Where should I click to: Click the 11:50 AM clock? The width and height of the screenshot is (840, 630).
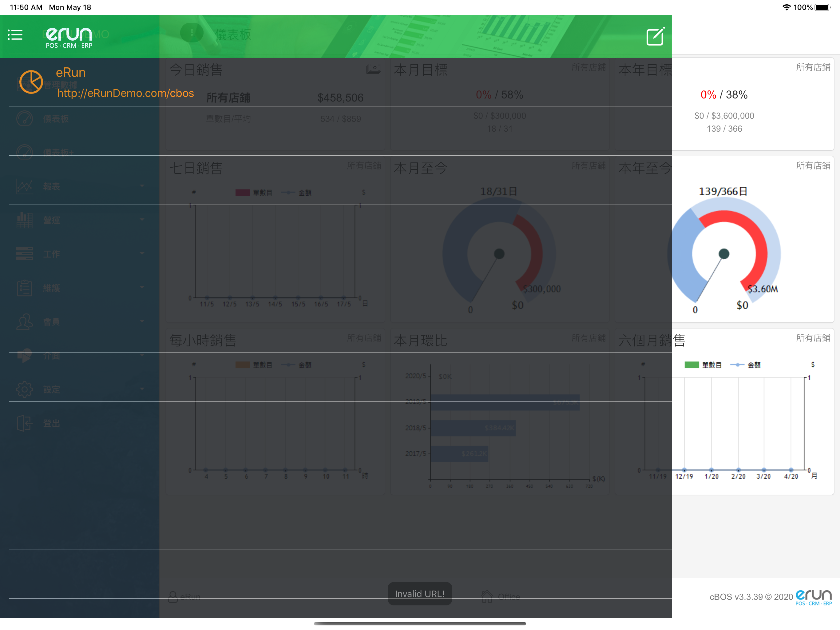point(26,7)
